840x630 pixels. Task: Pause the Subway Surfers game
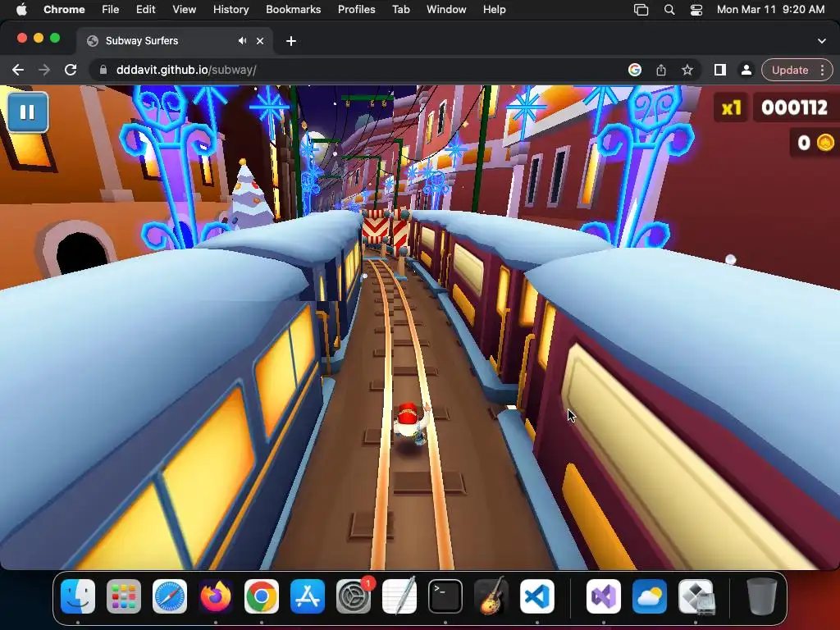tap(28, 112)
